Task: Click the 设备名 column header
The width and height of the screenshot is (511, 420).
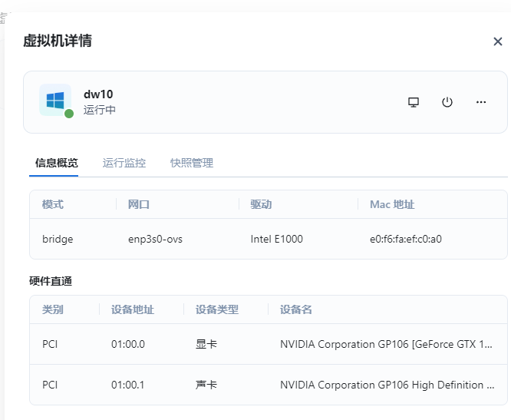Action: pyautogui.click(x=296, y=309)
